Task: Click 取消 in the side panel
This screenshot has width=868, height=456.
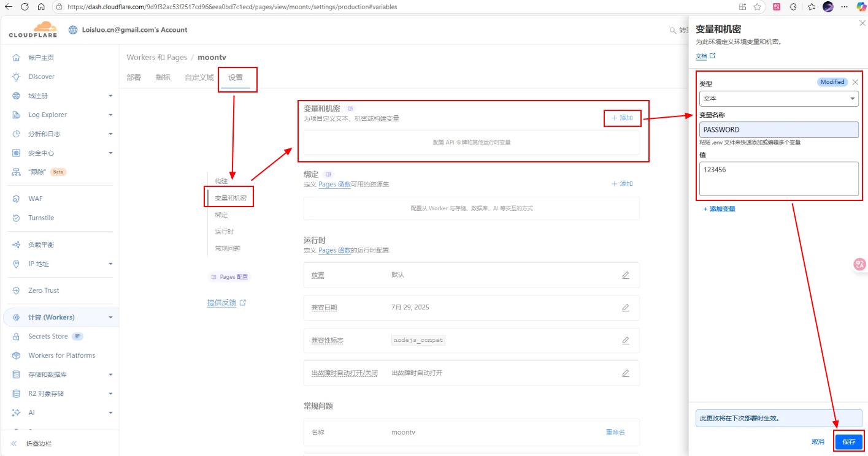Action: (818, 442)
